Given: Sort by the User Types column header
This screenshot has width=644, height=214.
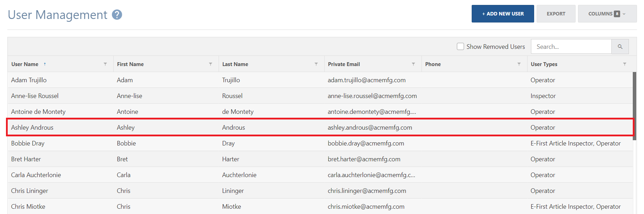Looking at the screenshot, I should (x=544, y=64).
